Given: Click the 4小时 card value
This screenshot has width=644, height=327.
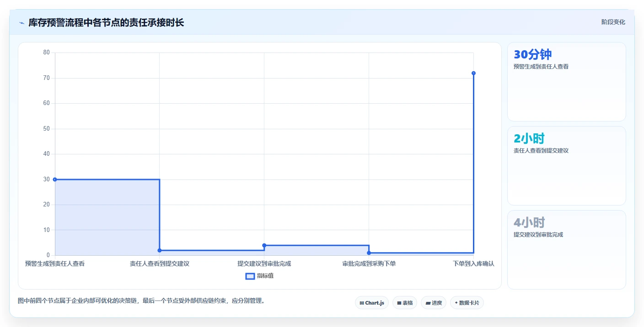Looking at the screenshot, I should coord(529,223).
